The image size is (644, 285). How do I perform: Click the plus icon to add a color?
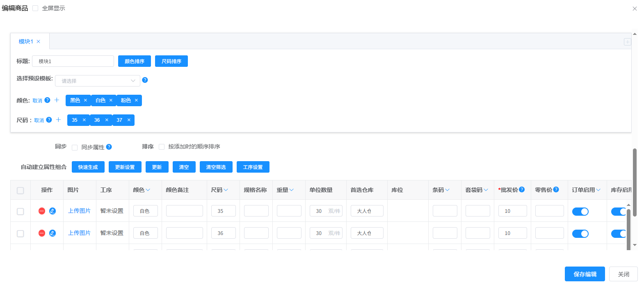57,100
